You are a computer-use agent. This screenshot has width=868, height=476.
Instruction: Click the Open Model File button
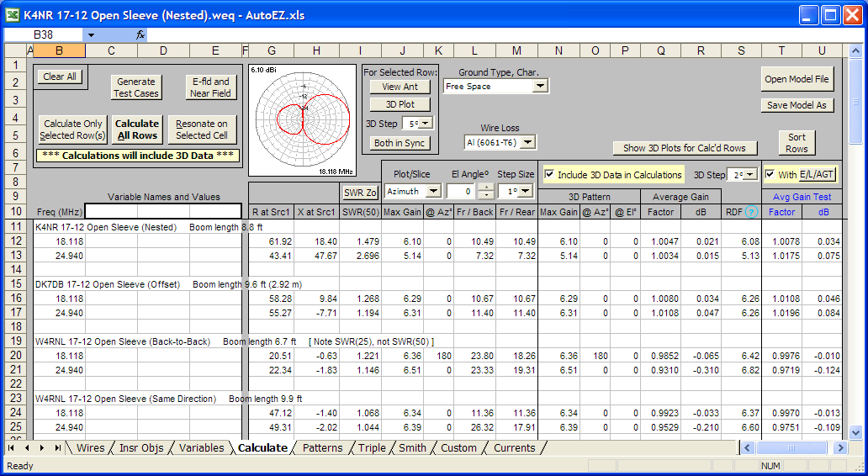797,79
